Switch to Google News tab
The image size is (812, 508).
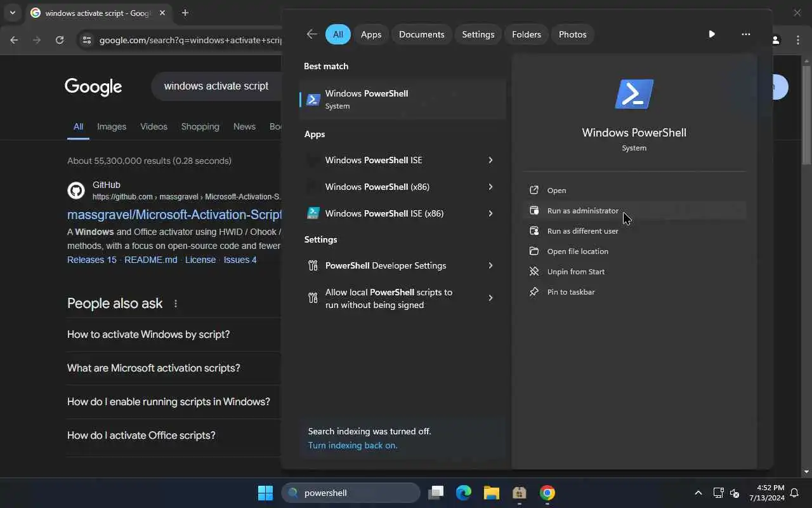(x=244, y=126)
